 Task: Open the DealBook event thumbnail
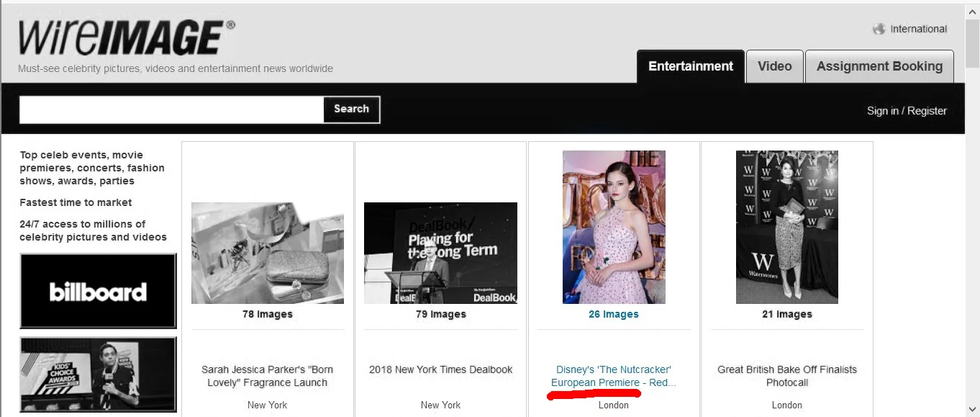pyautogui.click(x=440, y=253)
